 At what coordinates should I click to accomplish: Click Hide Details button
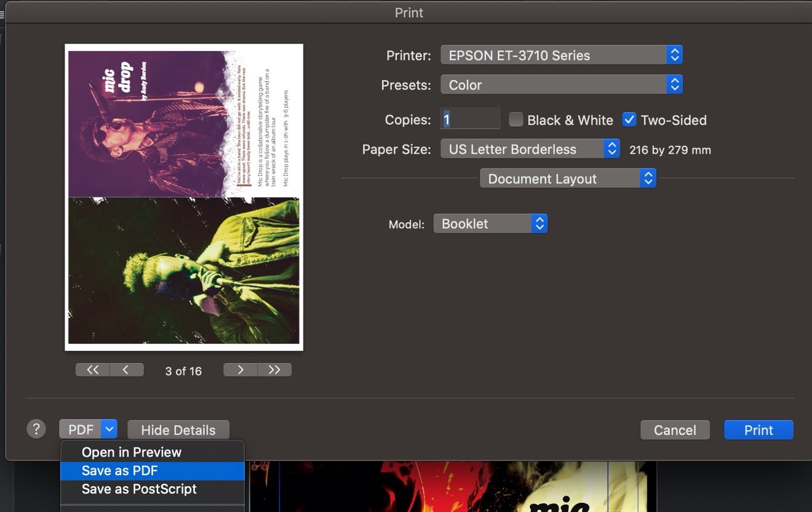(178, 430)
